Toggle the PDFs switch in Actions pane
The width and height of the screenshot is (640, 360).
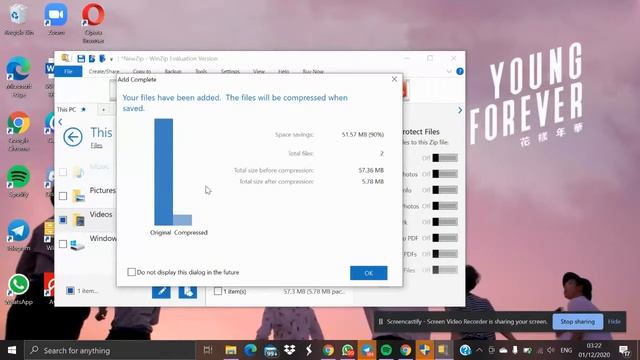point(445,254)
